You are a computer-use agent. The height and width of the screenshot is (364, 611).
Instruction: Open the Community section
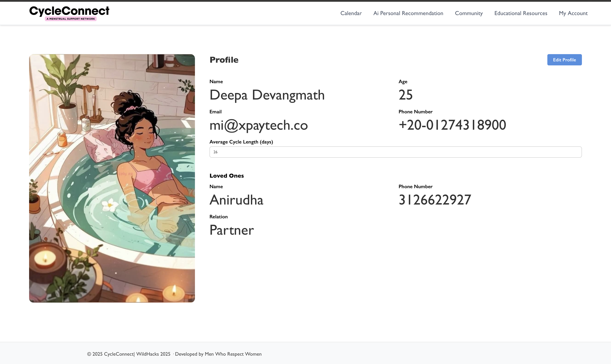click(x=469, y=13)
